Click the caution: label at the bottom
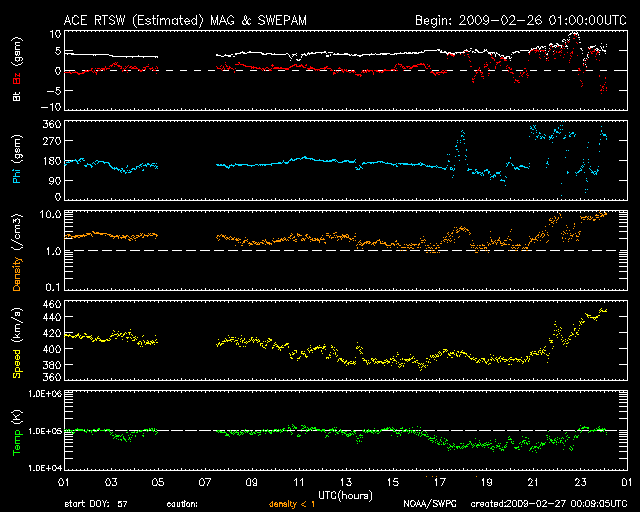The image size is (640, 512). [x=182, y=504]
